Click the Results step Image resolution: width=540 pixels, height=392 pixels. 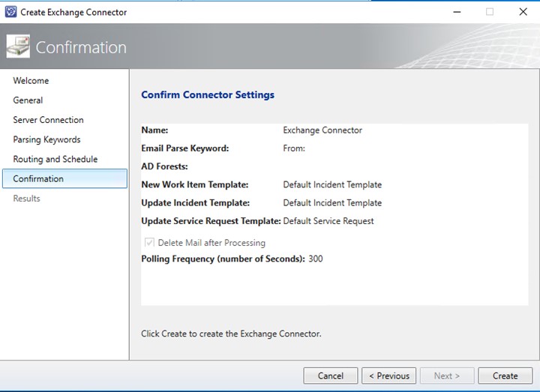click(x=26, y=198)
